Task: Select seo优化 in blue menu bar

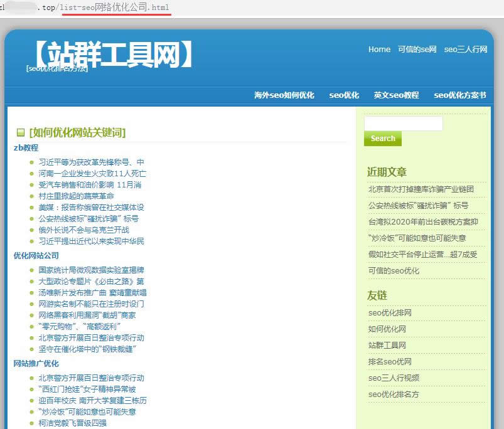Action: (344, 95)
